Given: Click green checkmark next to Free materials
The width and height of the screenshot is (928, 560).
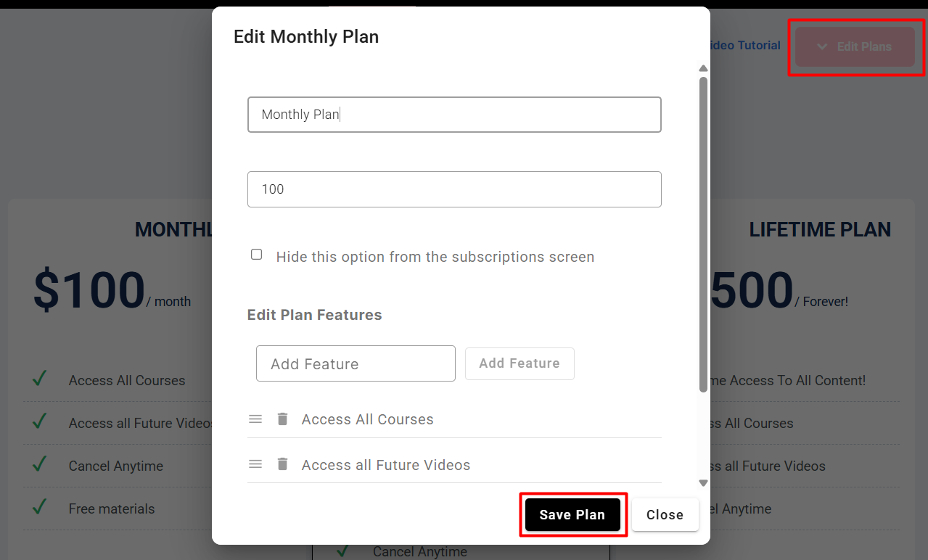Looking at the screenshot, I should click(x=40, y=506).
